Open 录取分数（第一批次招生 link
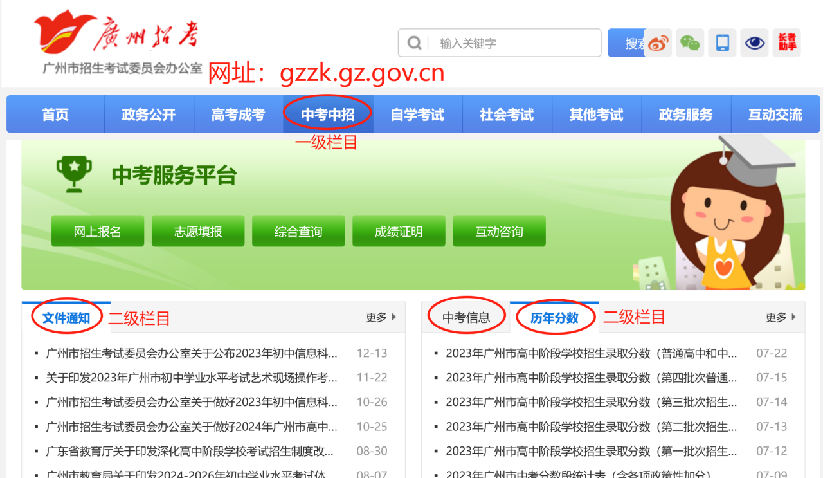This screenshot has height=478, width=824. 591,451
